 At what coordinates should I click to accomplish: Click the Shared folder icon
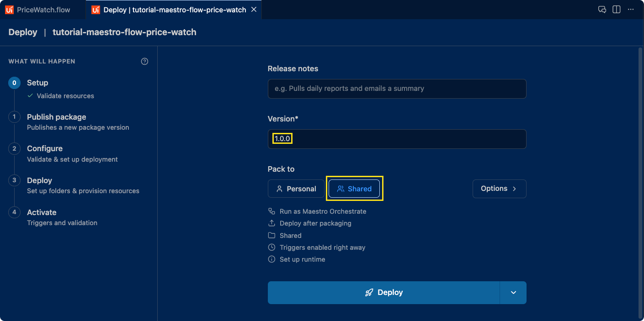[271, 236]
